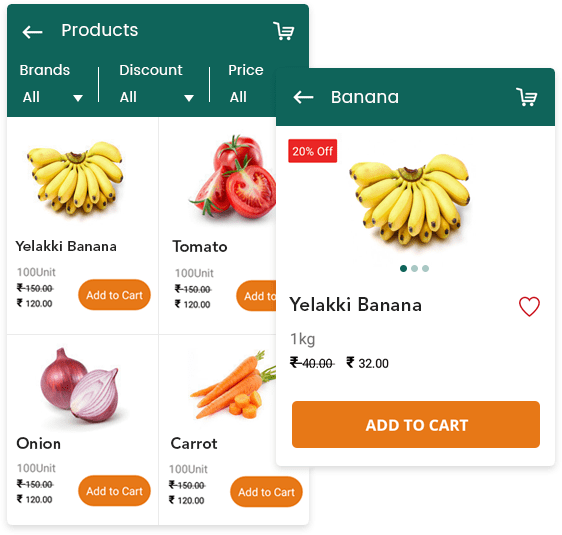Switch to the third image carousel dot
This screenshot has width=562, height=535.
point(425,268)
